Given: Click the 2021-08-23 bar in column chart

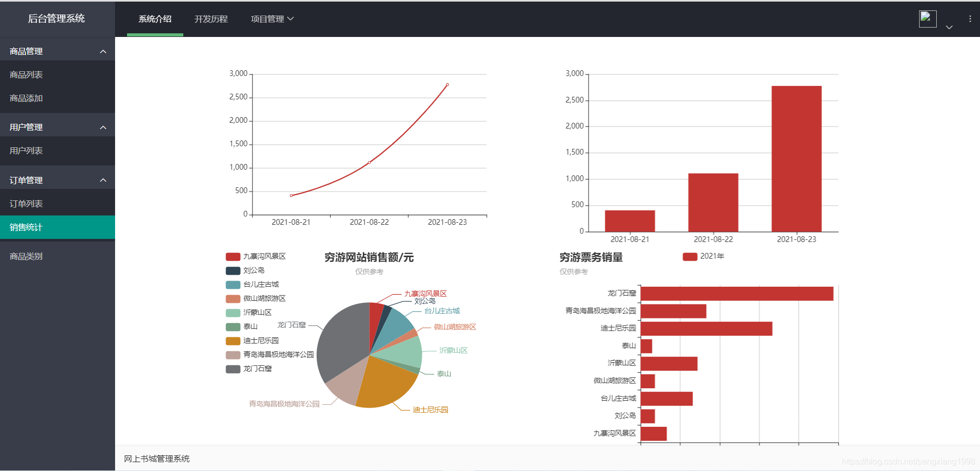Looking at the screenshot, I should (797, 159).
